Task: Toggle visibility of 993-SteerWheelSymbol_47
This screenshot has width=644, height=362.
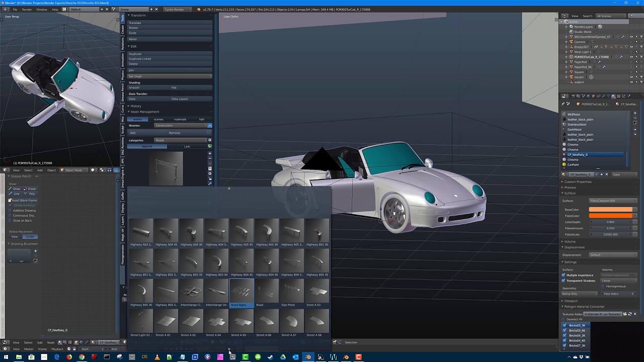Action: [631, 37]
